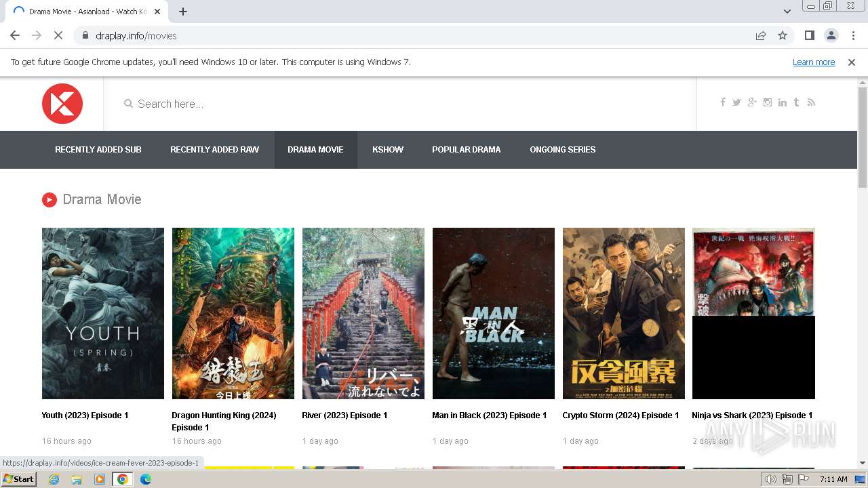Toggle the browser side panel icon
The width and height of the screenshot is (868, 488).
point(809,35)
